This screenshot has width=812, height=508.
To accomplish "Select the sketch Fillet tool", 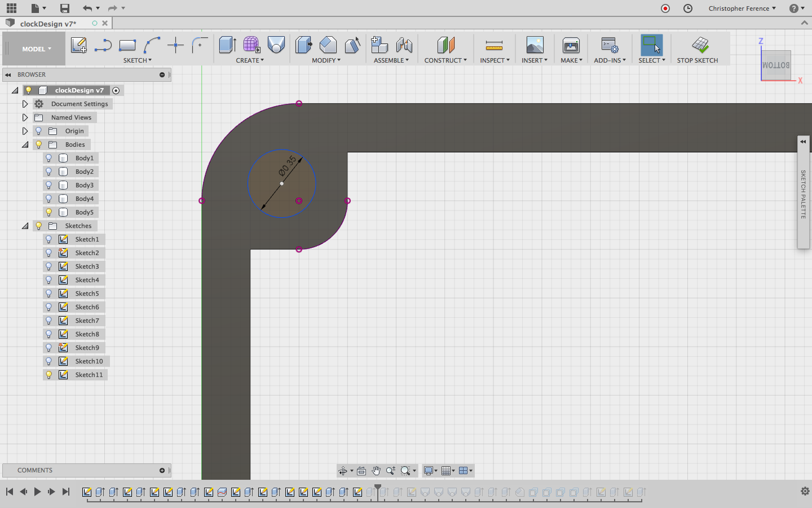I will tap(200, 45).
